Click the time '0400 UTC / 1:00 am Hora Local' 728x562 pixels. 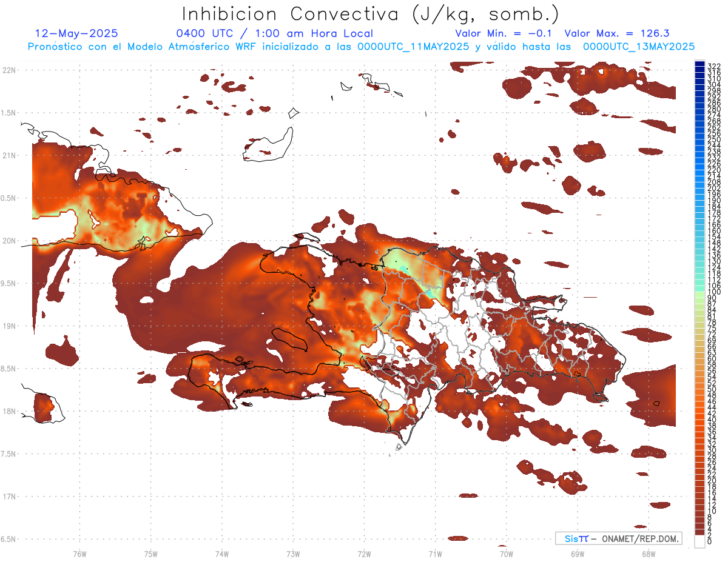click(275, 34)
